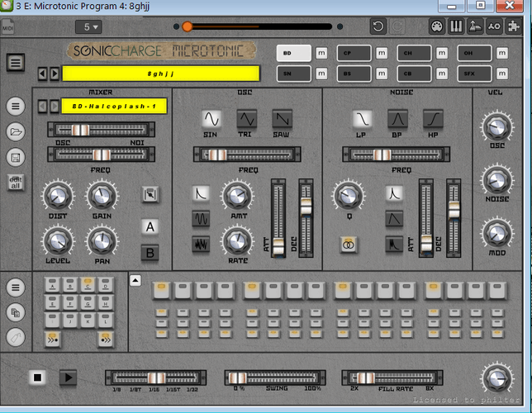Select the sine pitch modulation mode
This screenshot has height=413, width=532.
(201, 219)
